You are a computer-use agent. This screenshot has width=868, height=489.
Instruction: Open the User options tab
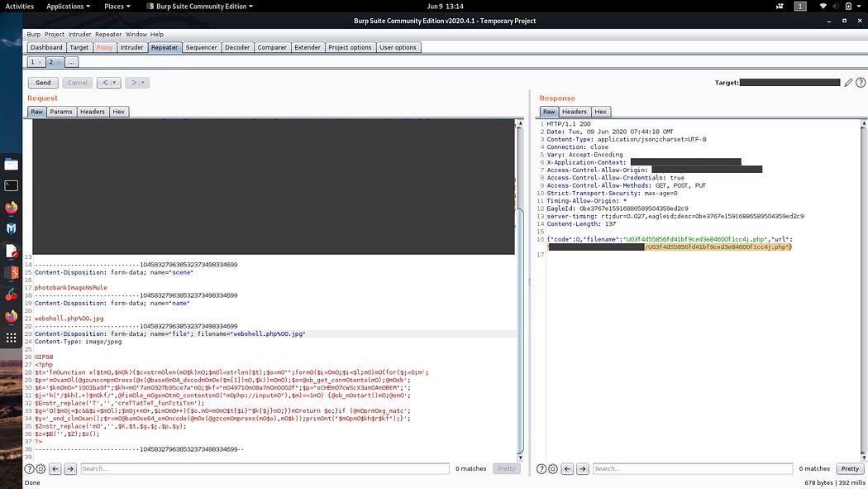point(398,48)
